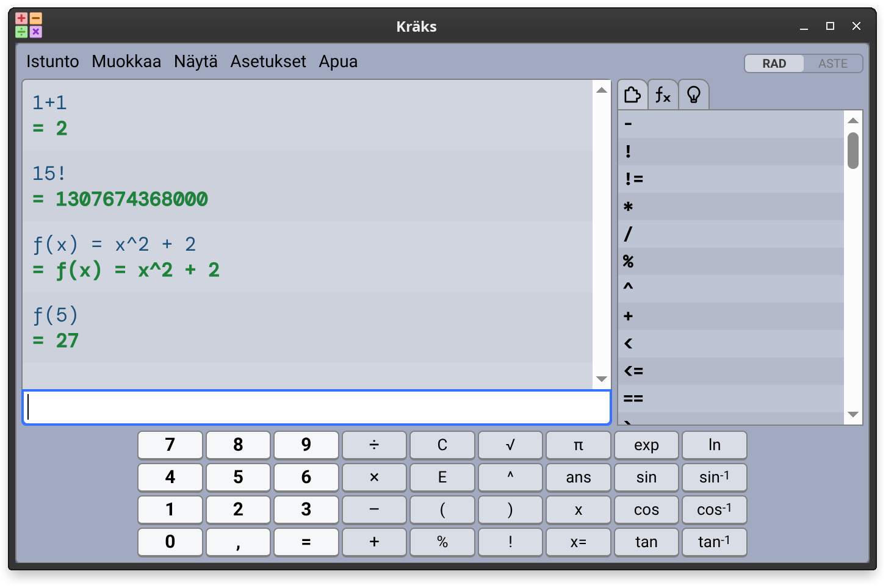Screen dimensions: 894x588
Task: Switch angle unit to RAD
Action: click(x=774, y=63)
